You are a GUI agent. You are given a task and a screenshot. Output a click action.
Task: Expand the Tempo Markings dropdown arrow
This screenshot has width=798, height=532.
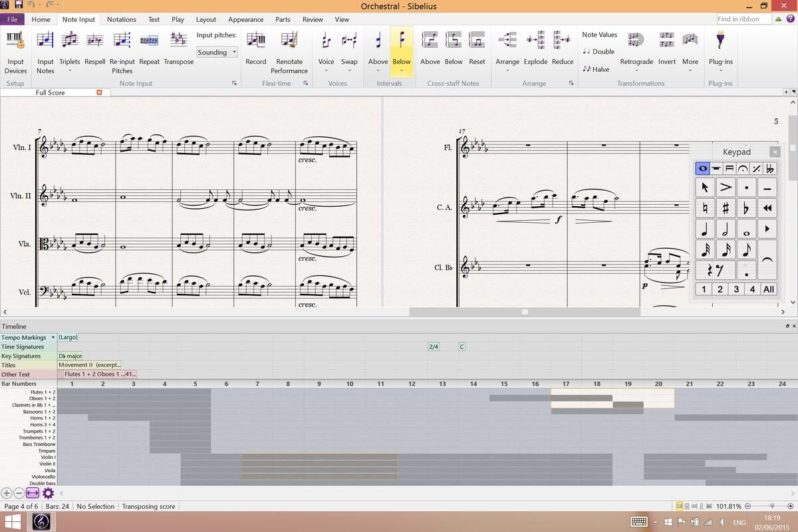53,338
